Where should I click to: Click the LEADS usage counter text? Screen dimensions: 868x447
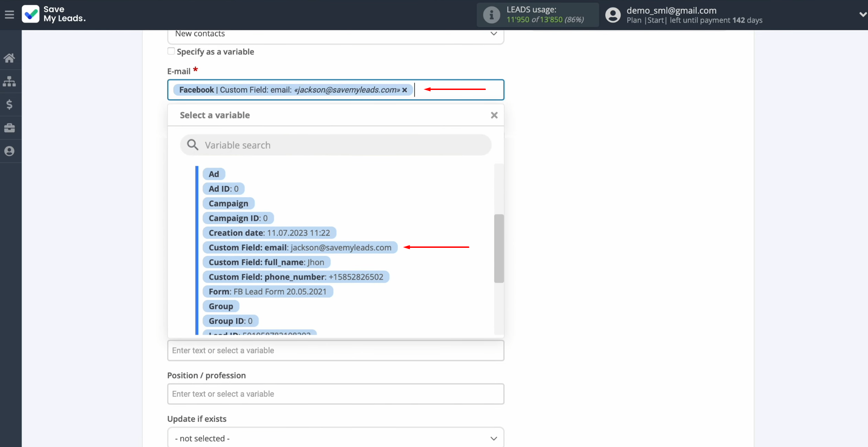[x=545, y=20]
